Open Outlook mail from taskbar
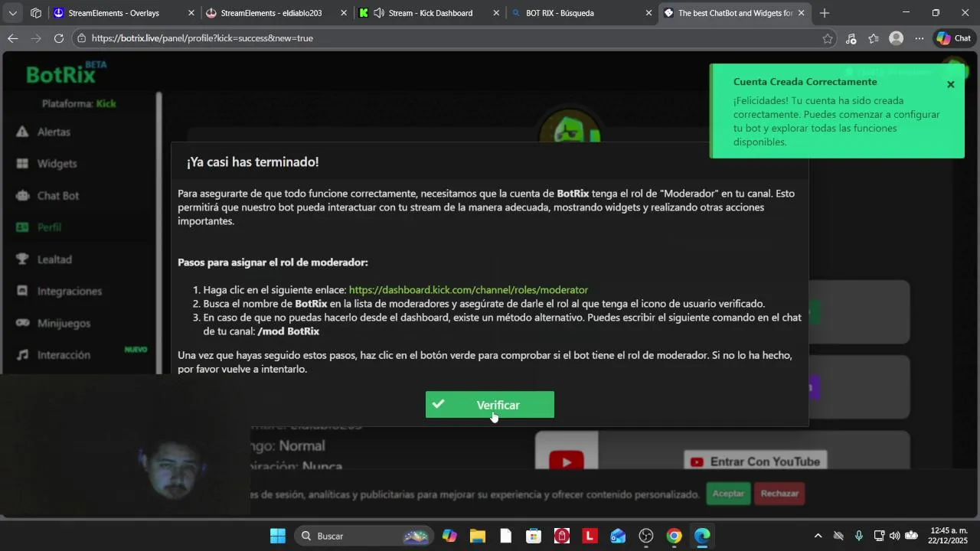980x551 pixels. [x=618, y=536]
